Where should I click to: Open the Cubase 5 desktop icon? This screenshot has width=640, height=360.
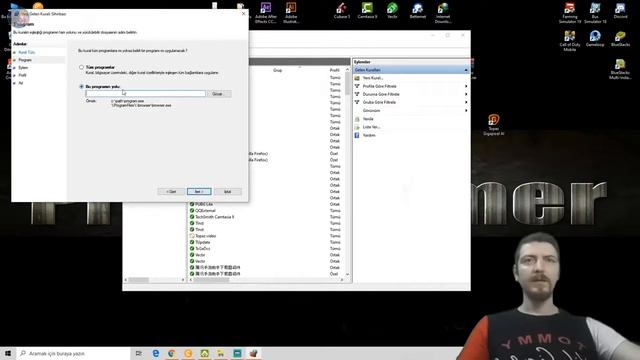click(342, 11)
